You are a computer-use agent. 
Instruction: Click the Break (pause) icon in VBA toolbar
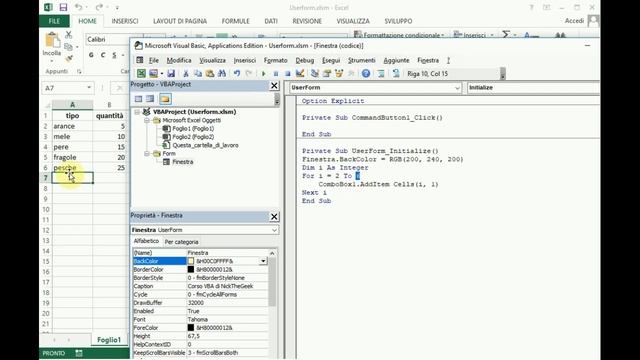click(x=276, y=74)
